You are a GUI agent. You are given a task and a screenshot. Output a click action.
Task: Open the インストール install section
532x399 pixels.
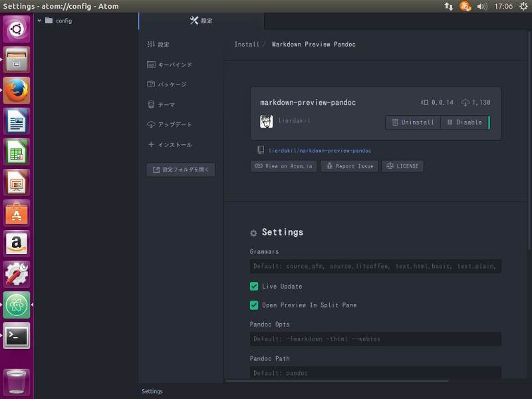[170, 144]
